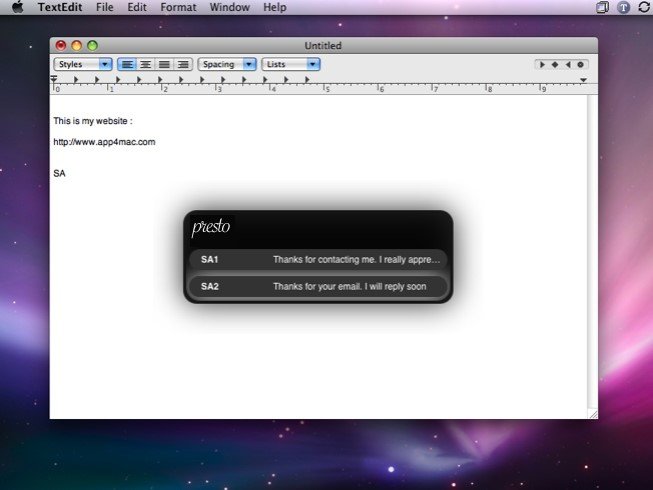653x490 pixels.
Task: Choose the SA1 snippet in Presto
Action: tap(318, 259)
